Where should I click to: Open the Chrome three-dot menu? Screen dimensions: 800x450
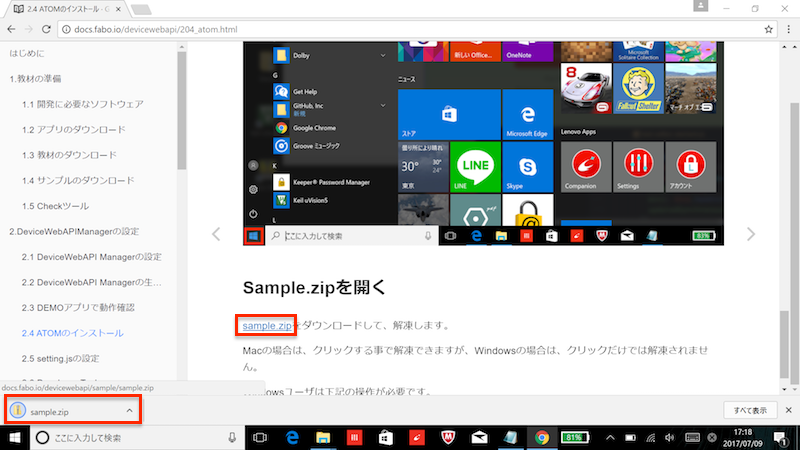787,30
